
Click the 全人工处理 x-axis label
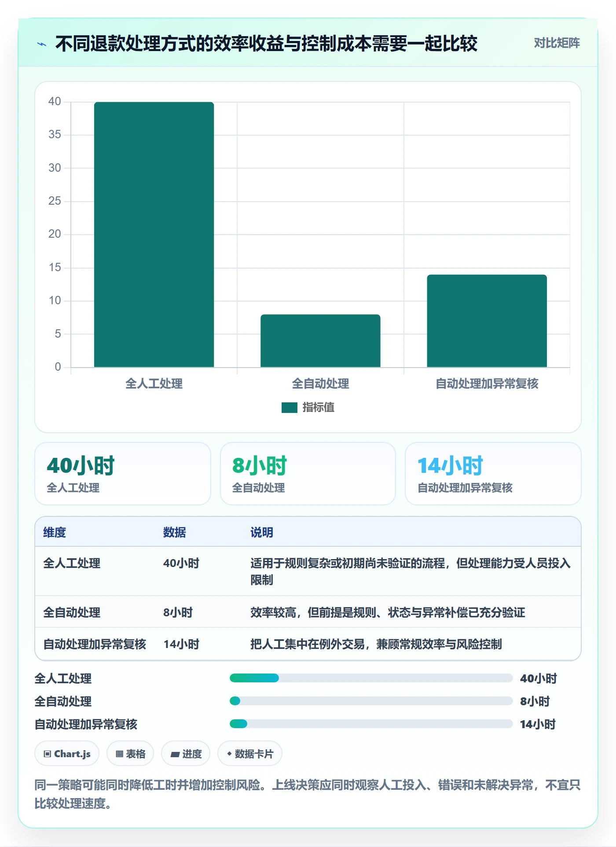click(x=154, y=383)
